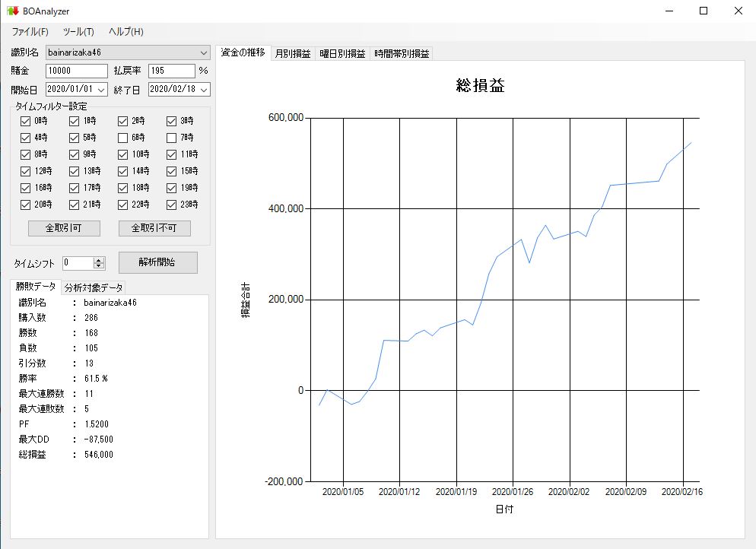756x549 pixels.
Task: Click the 最大連敗数 5 result row
Action: pos(54,409)
